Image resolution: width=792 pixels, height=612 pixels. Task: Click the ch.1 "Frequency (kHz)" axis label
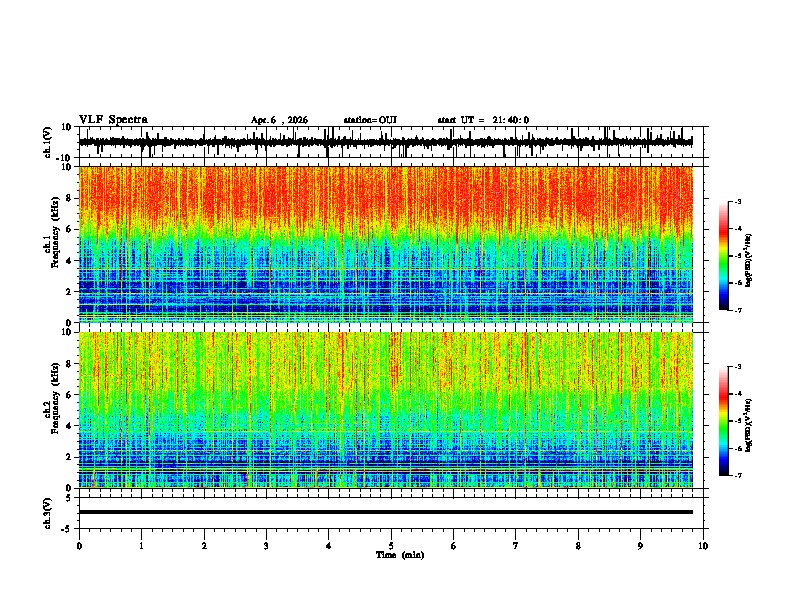[55, 233]
